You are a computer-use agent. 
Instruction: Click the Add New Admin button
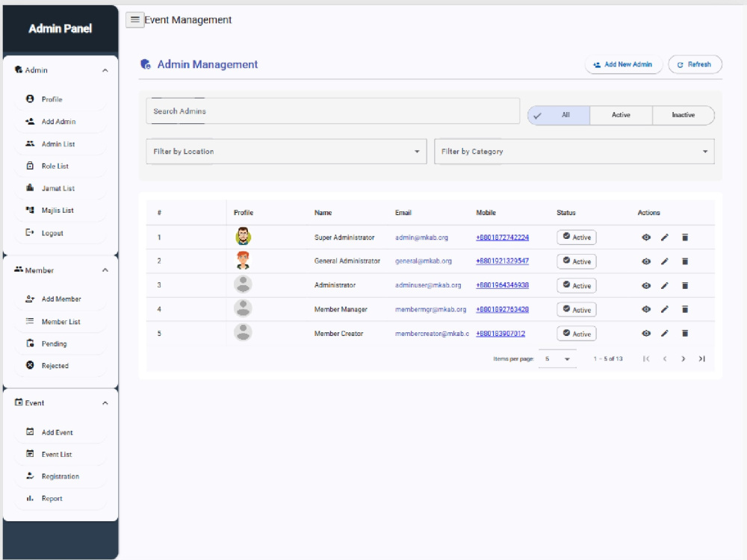(x=623, y=64)
